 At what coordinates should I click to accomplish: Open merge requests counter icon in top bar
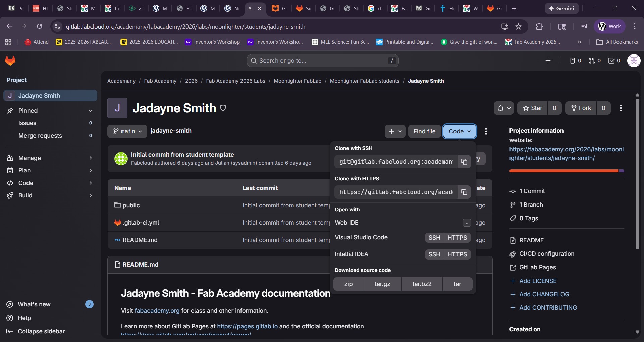click(595, 61)
